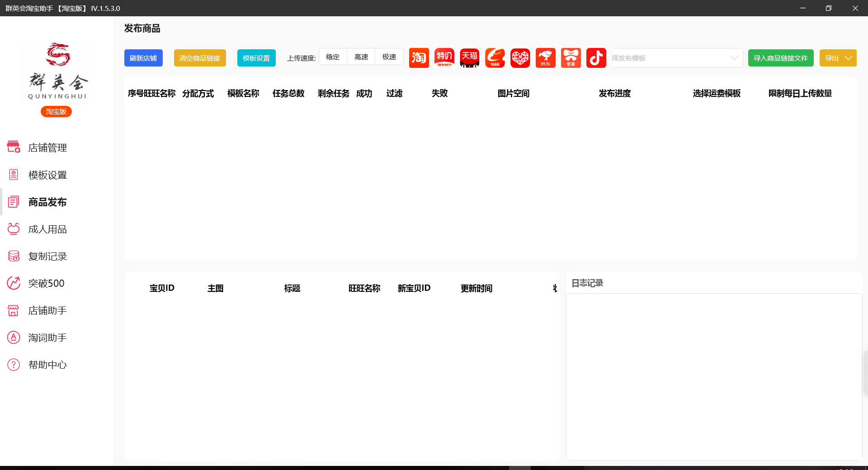Click the Taobao 特价 icon
This screenshot has width=868, height=470.
click(x=444, y=58)
